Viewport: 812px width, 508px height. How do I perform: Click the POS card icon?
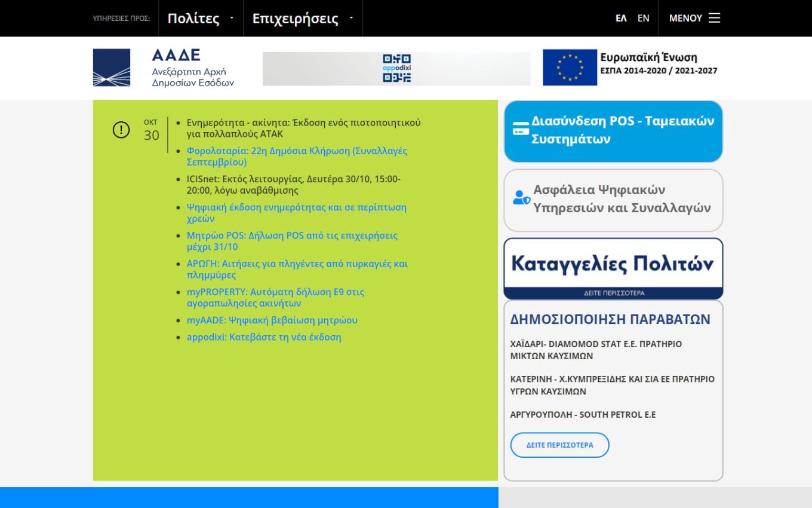(x=521, y=130)
